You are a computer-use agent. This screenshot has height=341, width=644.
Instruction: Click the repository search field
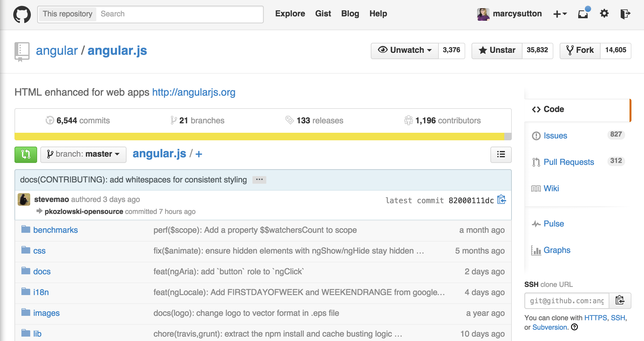(x=179, y=14)
